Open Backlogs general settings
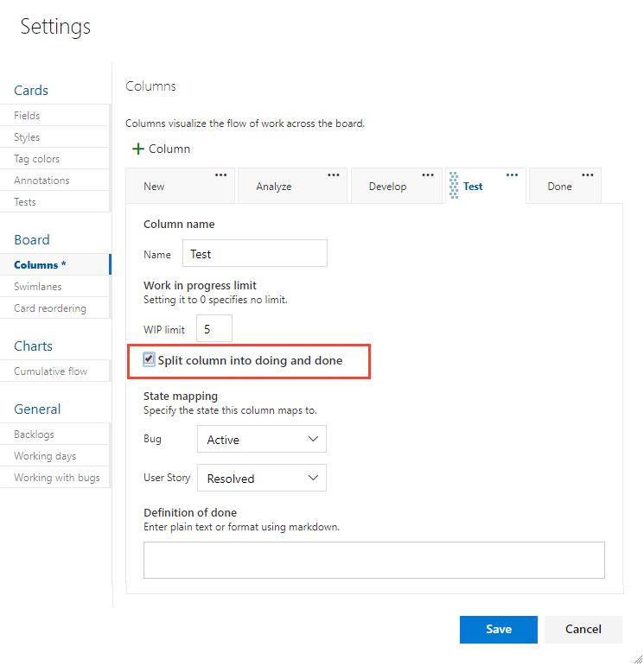Viewport: 644px width, 666px height. coord(54,434)
